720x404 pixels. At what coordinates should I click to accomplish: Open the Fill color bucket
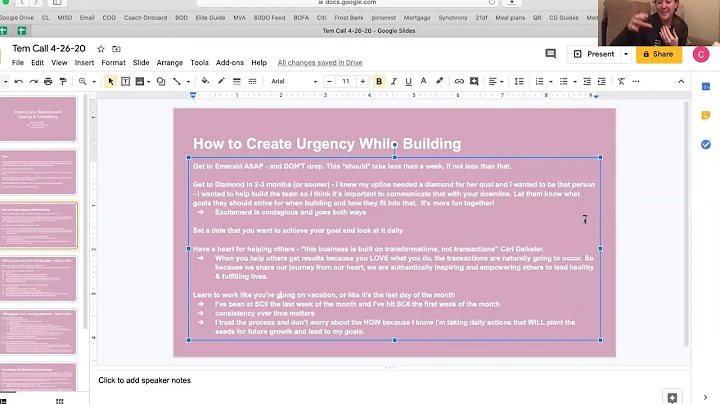coord(205,81)
